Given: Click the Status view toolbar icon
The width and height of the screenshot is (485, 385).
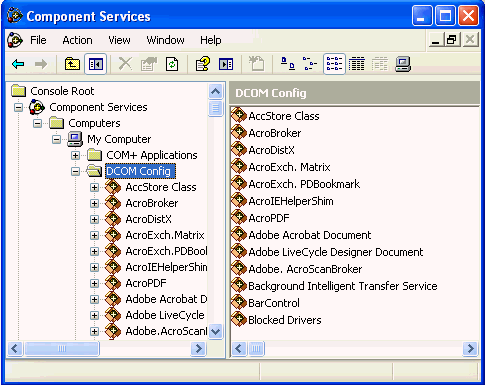Looking at the screenshot, I should (380, 64).
